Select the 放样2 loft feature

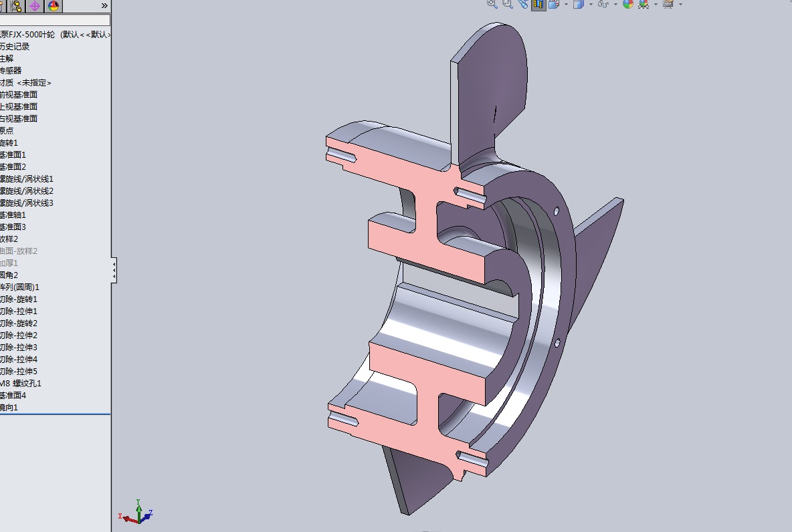click(x=9, y=239)
